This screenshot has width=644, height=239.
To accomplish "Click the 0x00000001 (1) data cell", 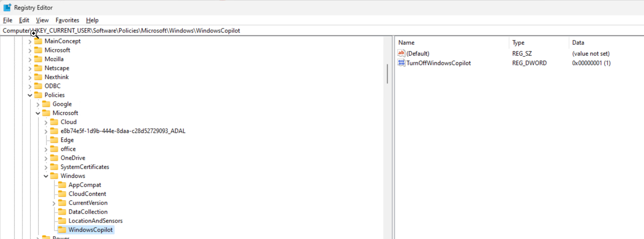I will coord(591,63).
